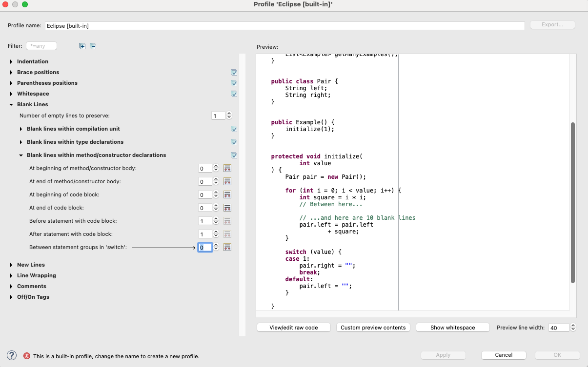Click stepper for 'Before statement with code block'

click(x=216, y=221)
